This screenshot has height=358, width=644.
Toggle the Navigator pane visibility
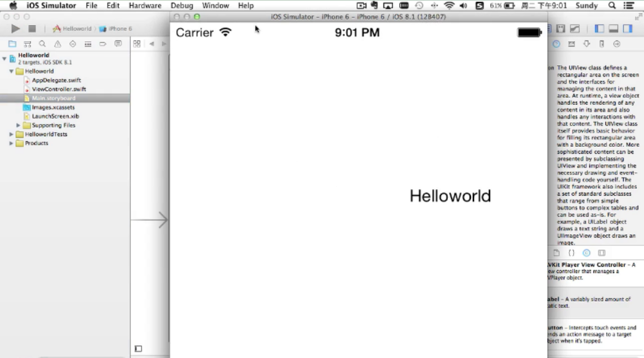599,29
